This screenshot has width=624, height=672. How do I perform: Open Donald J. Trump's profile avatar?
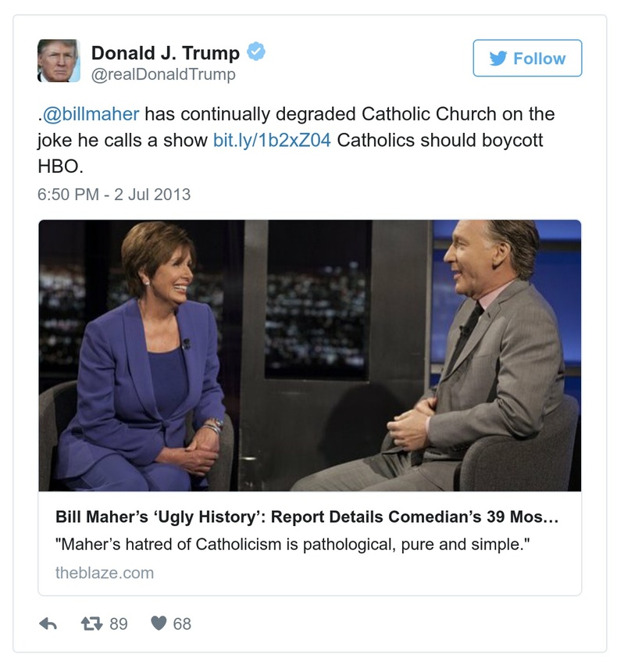(59, 59)
